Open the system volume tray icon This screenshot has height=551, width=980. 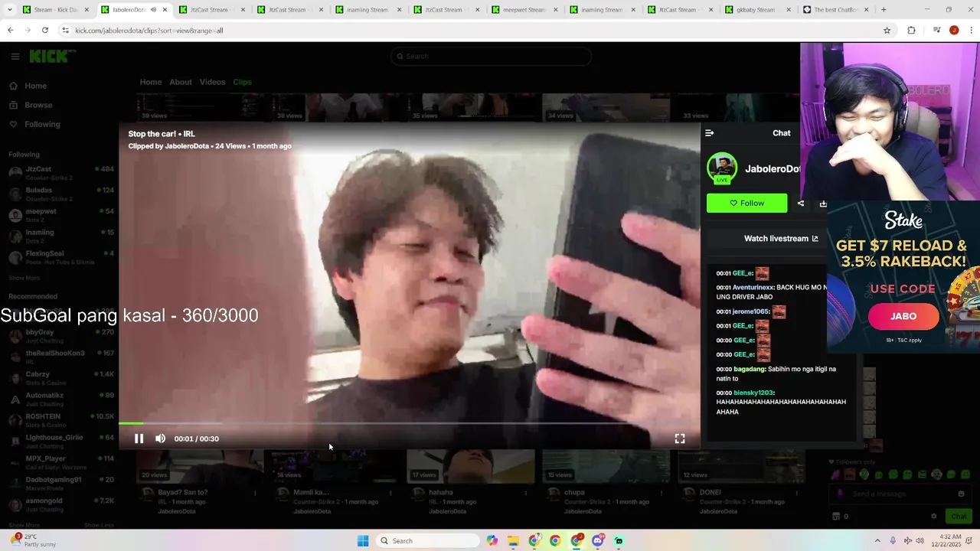click(x=920, y=541)
